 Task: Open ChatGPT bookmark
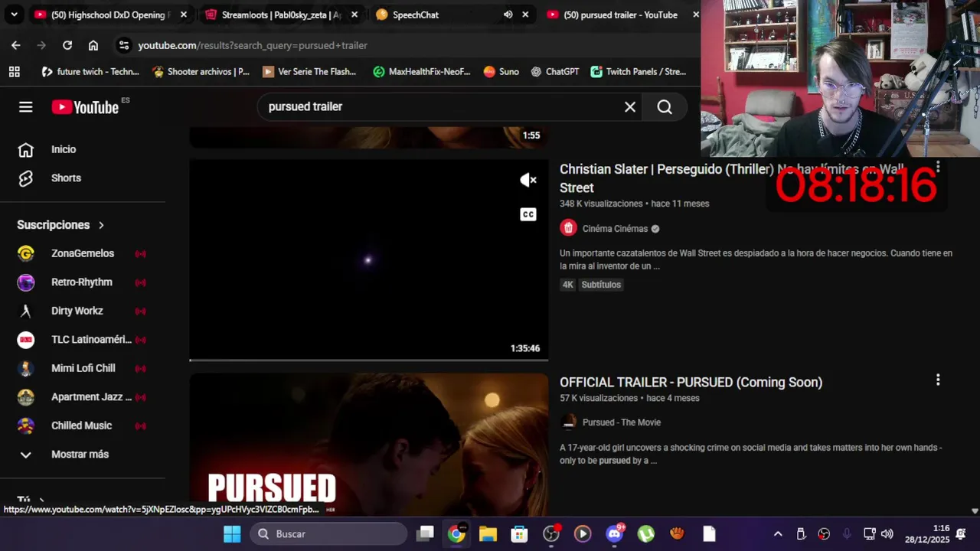pyautogui.click(x=555, y=72)
